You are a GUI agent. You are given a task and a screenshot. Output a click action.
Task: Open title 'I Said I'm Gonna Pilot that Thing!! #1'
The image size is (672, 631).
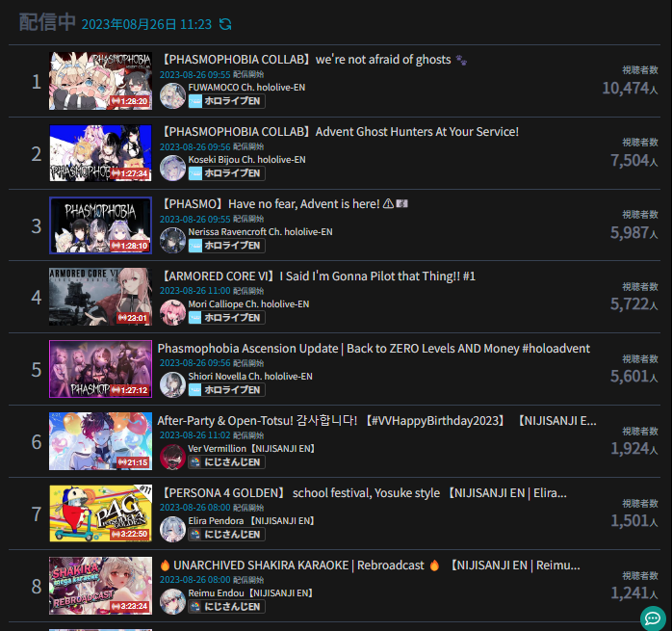[377, 276]
